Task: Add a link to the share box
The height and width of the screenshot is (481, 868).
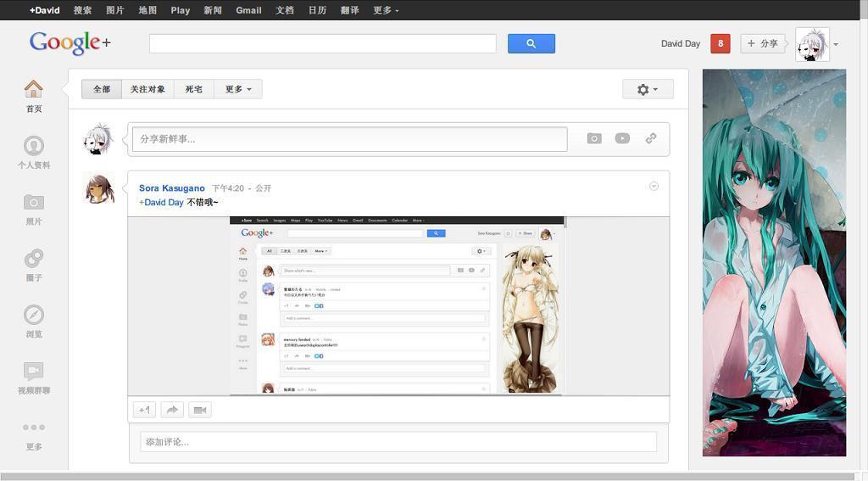Action: click(x=651, y=138)
